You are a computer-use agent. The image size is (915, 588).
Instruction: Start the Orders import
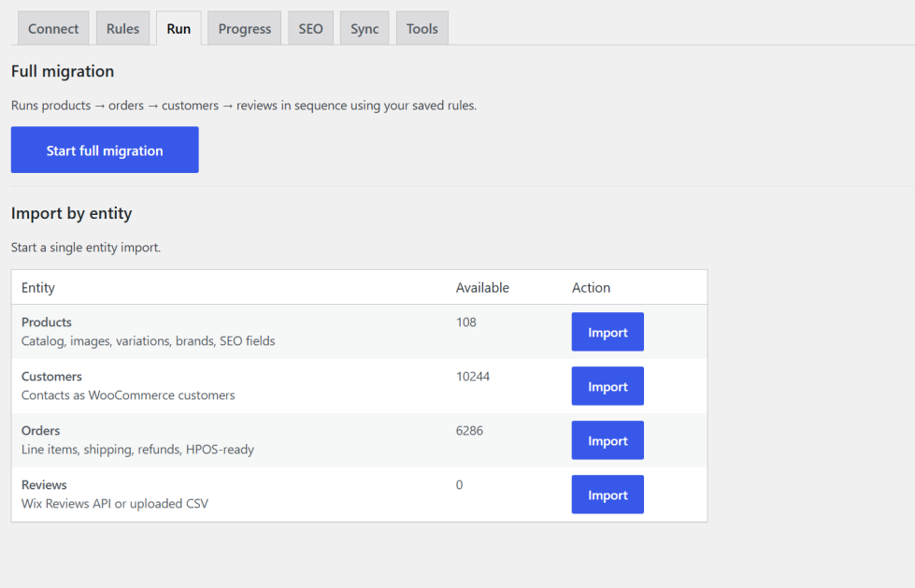click(608, 440)
